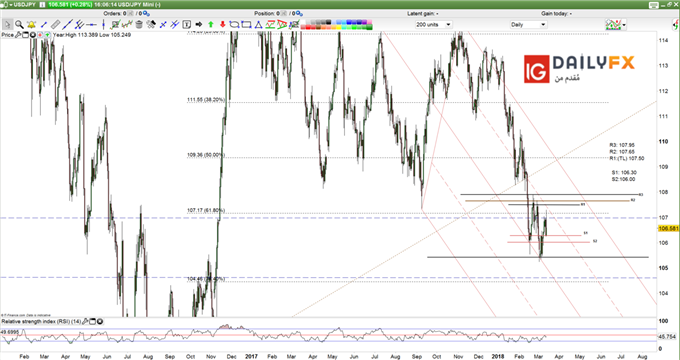680x360 pixels.
Task: Click the Latent gain label
Action: click(x=421, y=13)
